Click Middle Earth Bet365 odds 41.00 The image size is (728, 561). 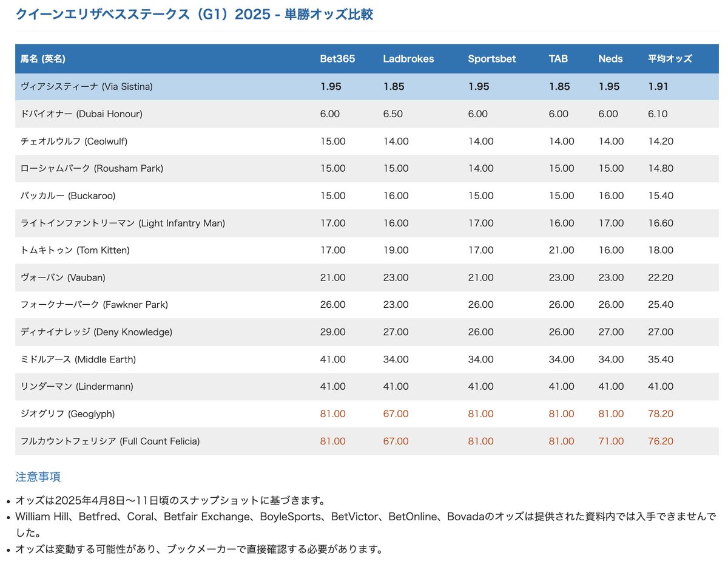point(333,359)
